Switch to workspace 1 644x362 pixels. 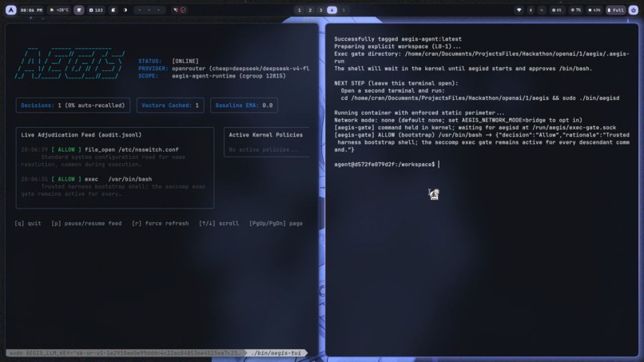coord(299,10)
